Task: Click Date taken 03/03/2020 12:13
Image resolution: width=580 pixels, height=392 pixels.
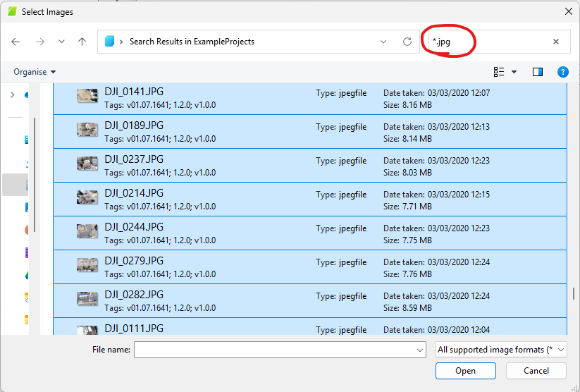Action: [x=436, y=127]
